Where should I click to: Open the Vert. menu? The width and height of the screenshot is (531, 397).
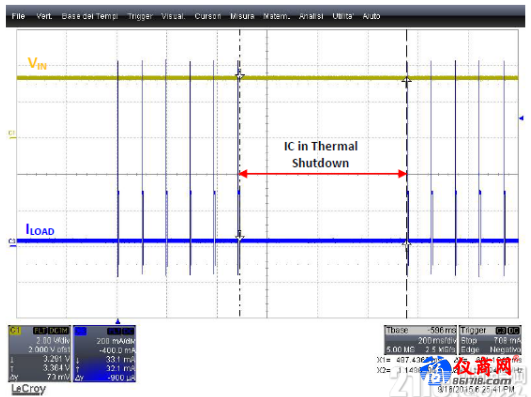[44, 16]
